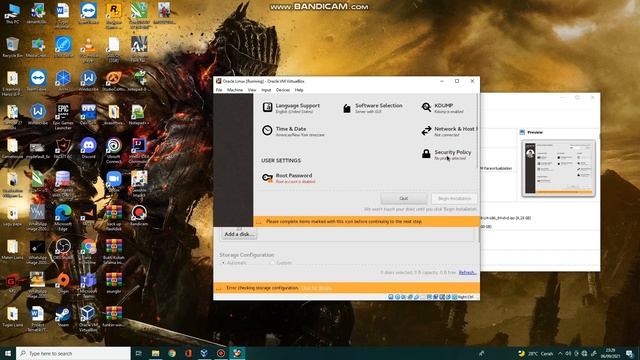Open the VirtualBox icon on the taskbar

click(x=204, y=353)
